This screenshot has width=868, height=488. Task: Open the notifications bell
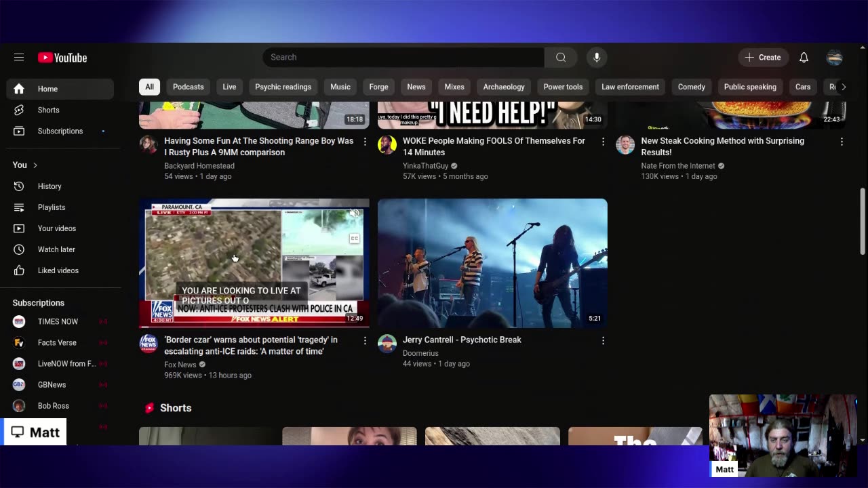(804, 58)
